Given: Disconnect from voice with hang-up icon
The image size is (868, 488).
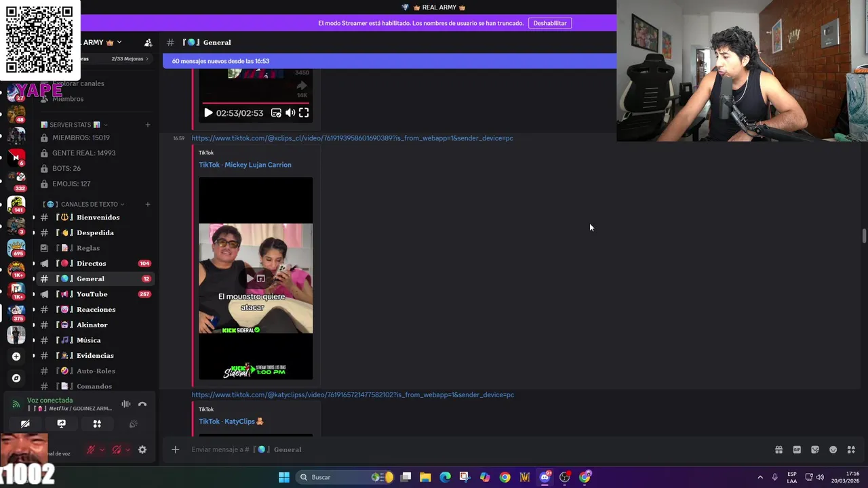Looking at the screenshot, I should pyautogui.click(x=142, y=405).
